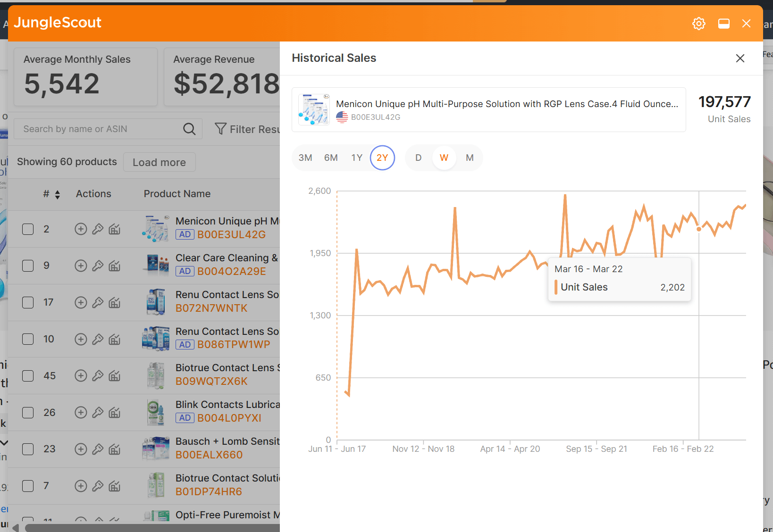Viewport: 773px width, 532px height.
Task: Click add plus icon for Blink Contacts row
Action: point(81,413)
